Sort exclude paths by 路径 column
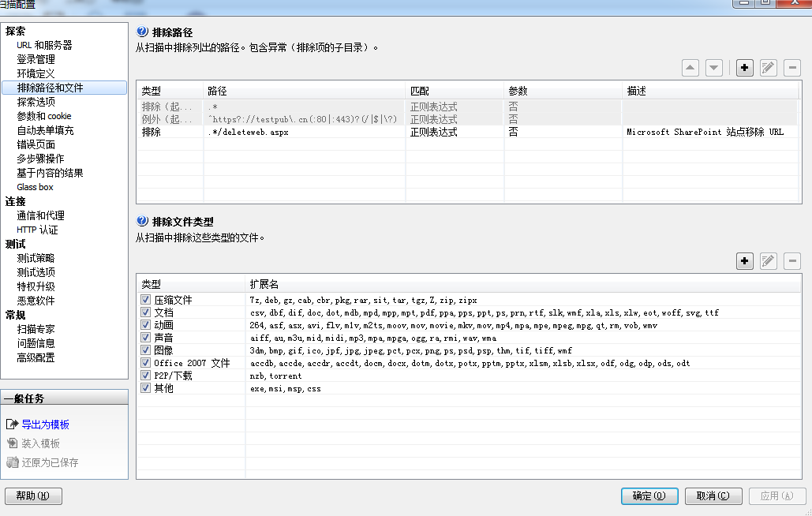 click(x=304, y=91)
